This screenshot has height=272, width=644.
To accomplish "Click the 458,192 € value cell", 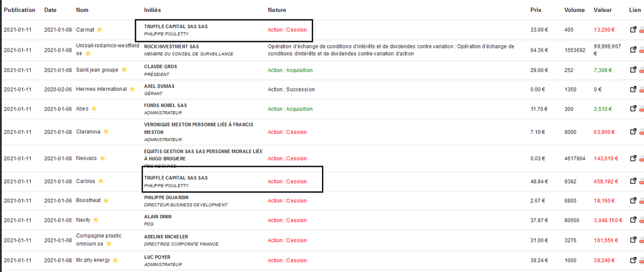I will pyautogui.click(x=606, y=181).
